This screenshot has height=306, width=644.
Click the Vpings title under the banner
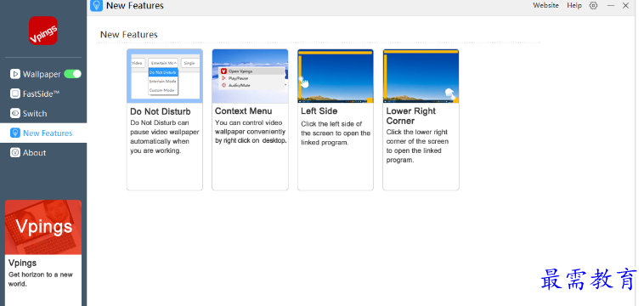click(x=23, y=263)
